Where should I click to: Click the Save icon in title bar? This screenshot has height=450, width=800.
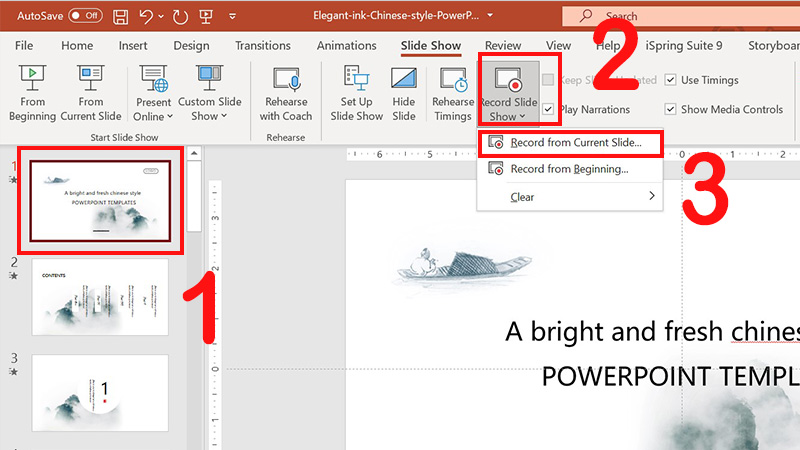(x=121, y=17)
